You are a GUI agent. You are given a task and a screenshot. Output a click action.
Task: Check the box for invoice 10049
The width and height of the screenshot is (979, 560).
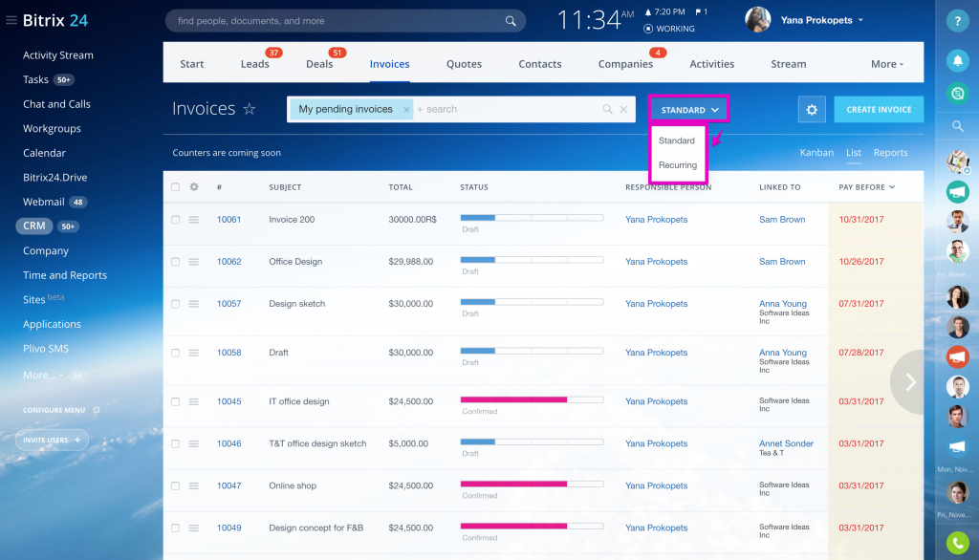click(176, 528)
